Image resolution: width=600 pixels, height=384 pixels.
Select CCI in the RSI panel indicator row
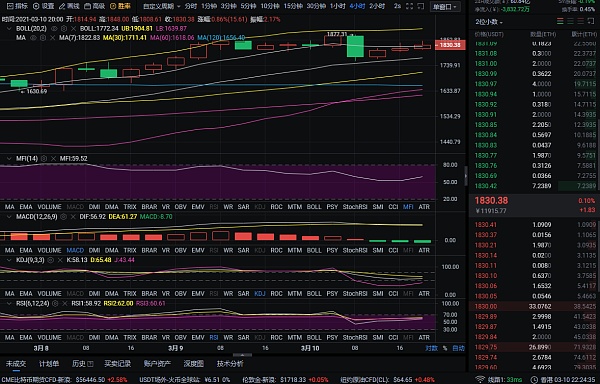[x=393, y=337]
